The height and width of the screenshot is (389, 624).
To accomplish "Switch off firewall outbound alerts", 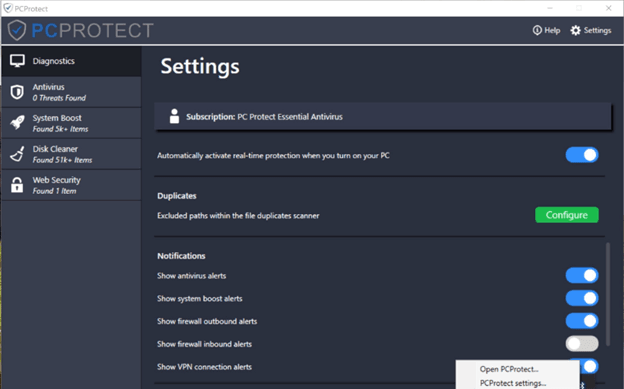I will coord(582,321).
